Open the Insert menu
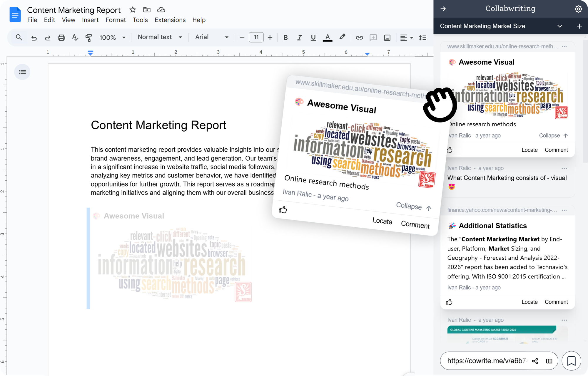This screenshot has width=588, height=376. tap(90, 20)
